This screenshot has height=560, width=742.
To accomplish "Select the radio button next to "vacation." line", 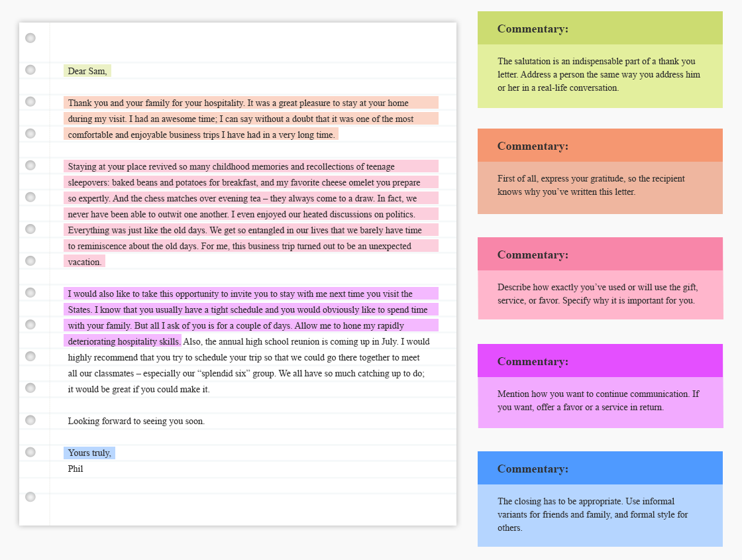I will click(29, 260).
